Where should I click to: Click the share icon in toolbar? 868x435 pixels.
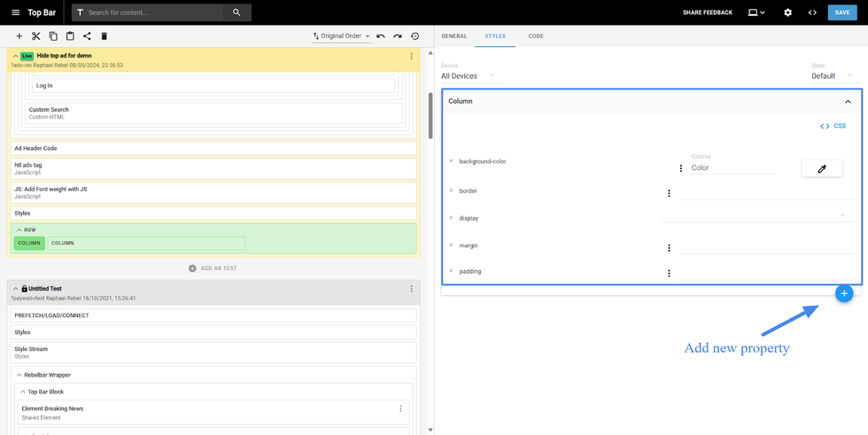pyautogui.click(x=87, y=36)
